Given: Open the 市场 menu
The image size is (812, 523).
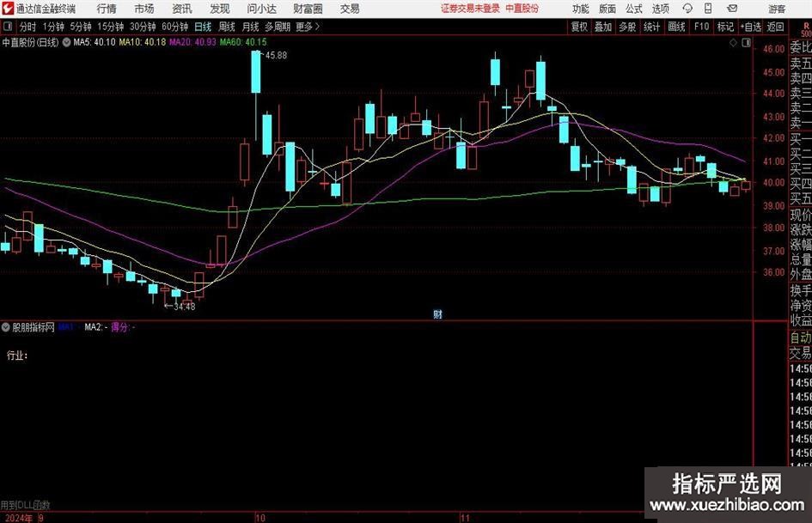Looking at the screenshot, I should [144, 9].
